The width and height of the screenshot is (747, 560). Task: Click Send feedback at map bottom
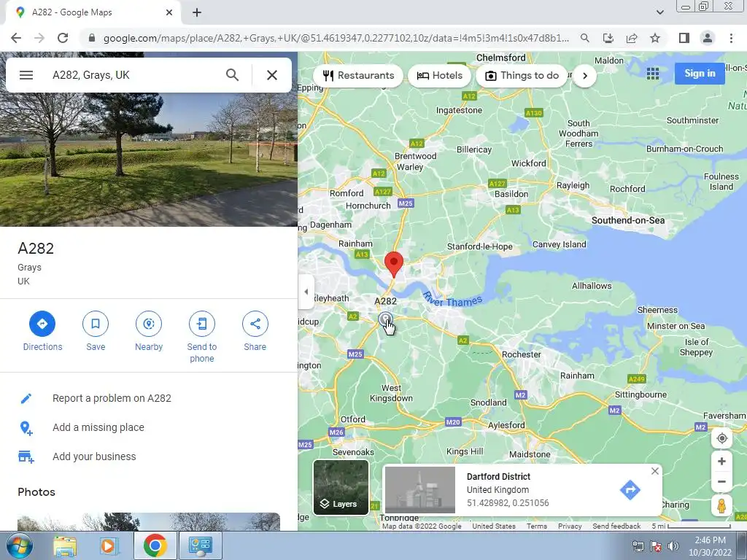click(616, 526)
